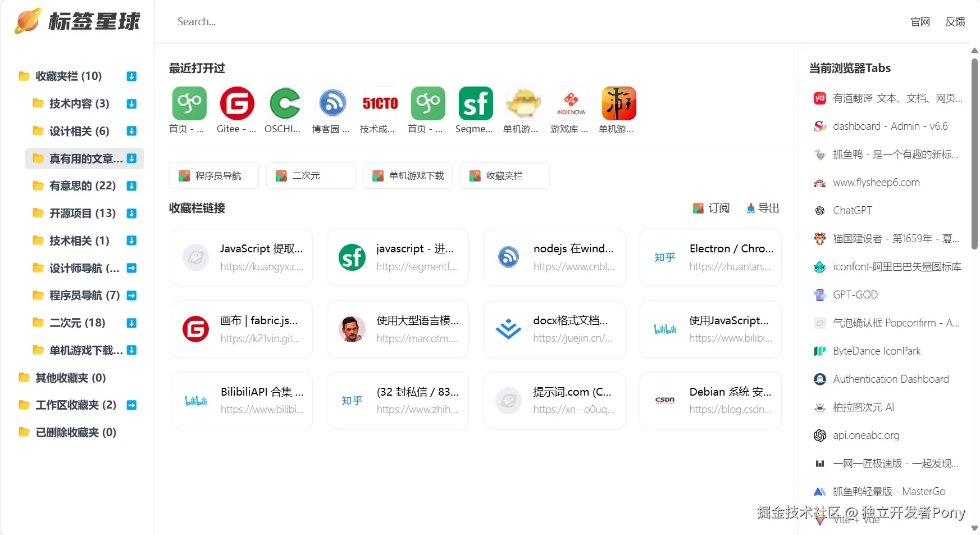
Task: Expand the 程序员导航 (7) folder arrow
Action: click(x=131, y=296)
